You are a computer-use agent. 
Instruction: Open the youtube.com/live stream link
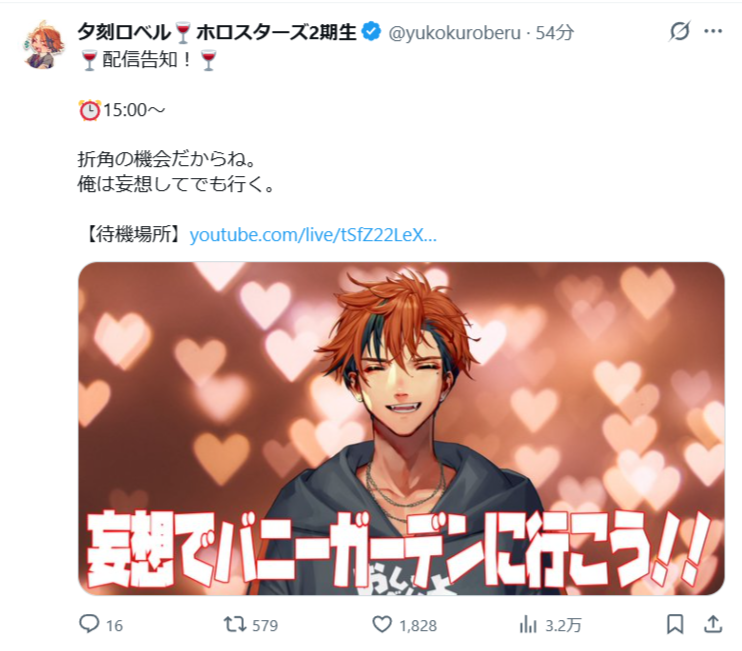(313, 235)
